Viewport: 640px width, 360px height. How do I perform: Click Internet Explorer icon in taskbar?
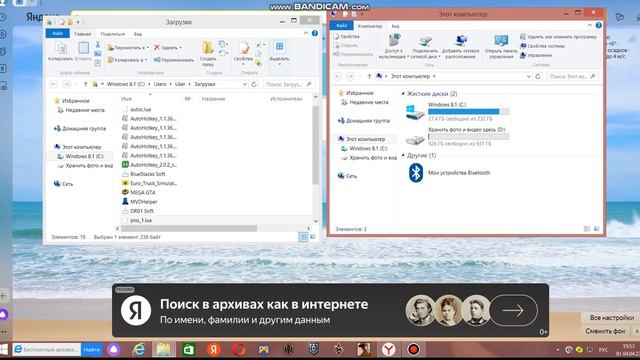139,349
